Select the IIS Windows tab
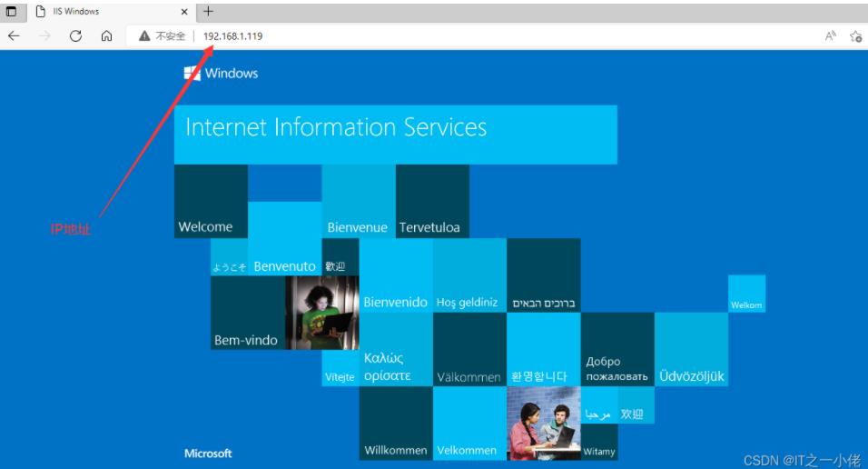This screenshot has height=469, width=868. (x=111, y=11)
